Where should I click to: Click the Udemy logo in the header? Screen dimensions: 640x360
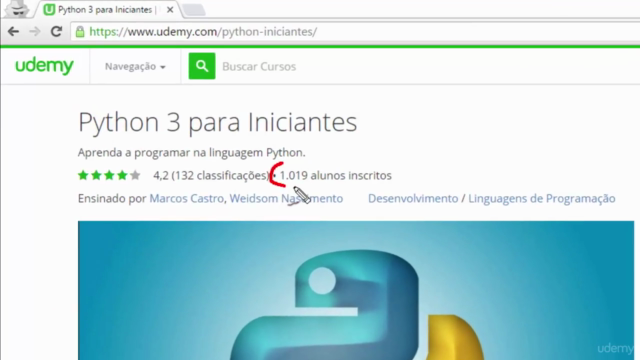(x=44, y=65)
